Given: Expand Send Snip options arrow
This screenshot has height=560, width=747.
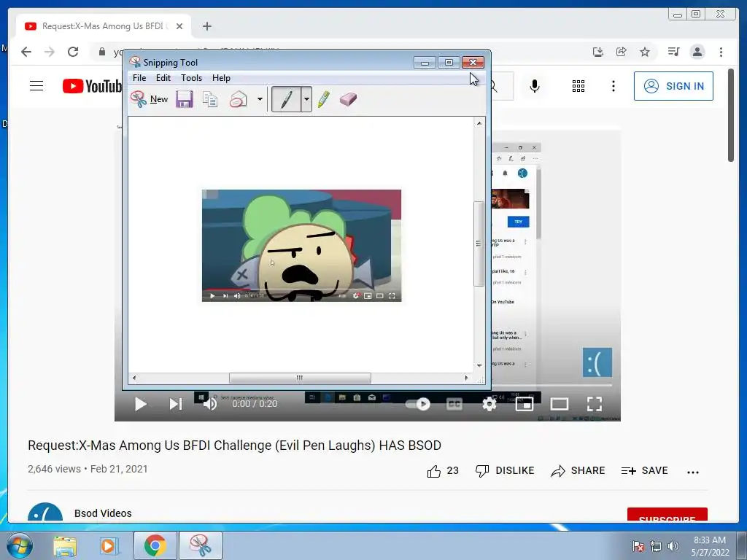Looking at the screenshot, I should pos(260,99).
